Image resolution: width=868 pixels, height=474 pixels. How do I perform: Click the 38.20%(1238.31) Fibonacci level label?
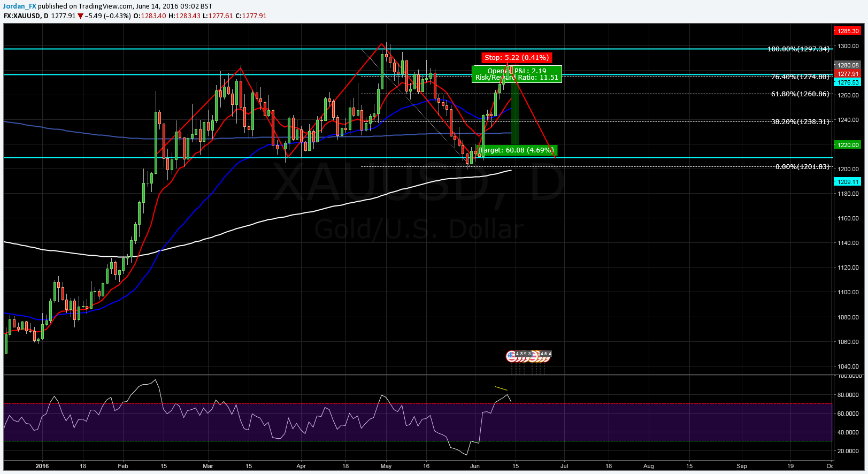[x=800, y=121]
